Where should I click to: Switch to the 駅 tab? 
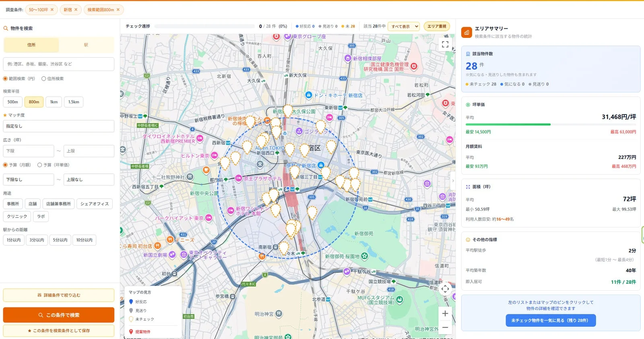(86, 45)
